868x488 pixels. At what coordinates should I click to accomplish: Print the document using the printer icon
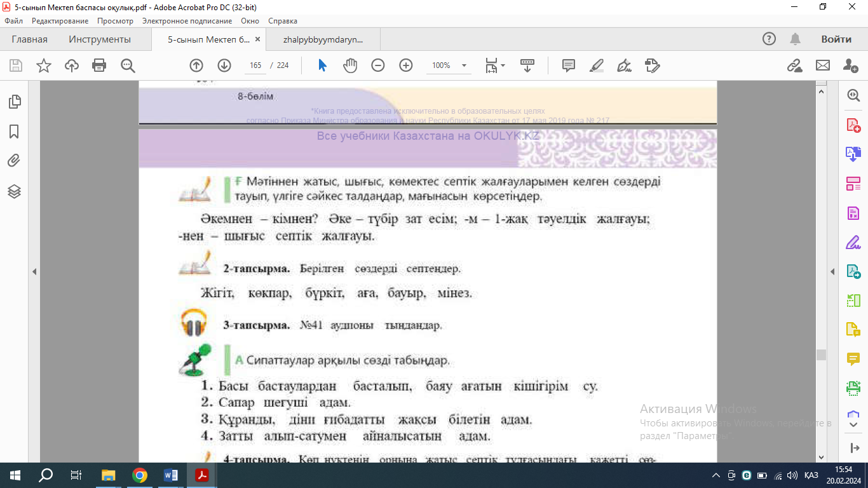99,65
